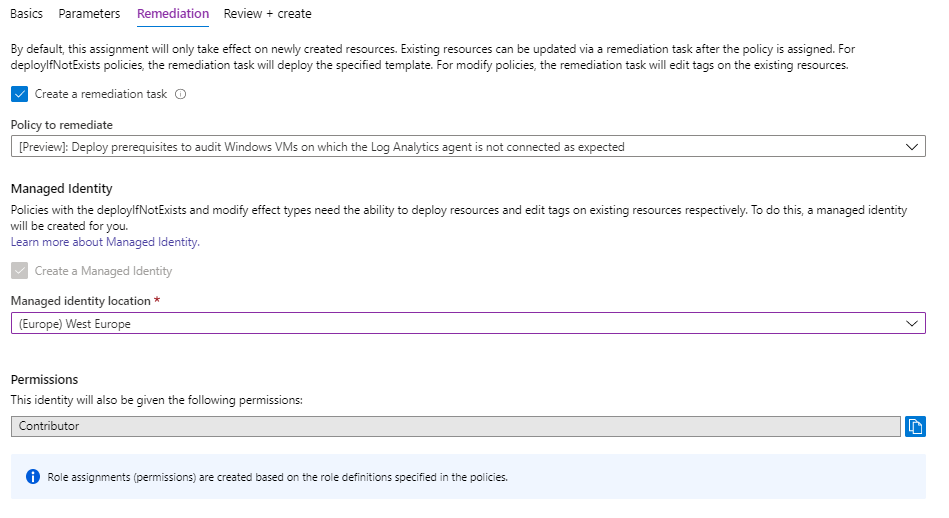The height and width of the screenshot is (518, 949).
Task: Go to the Review + create tab
Action: tap(268, 13)
